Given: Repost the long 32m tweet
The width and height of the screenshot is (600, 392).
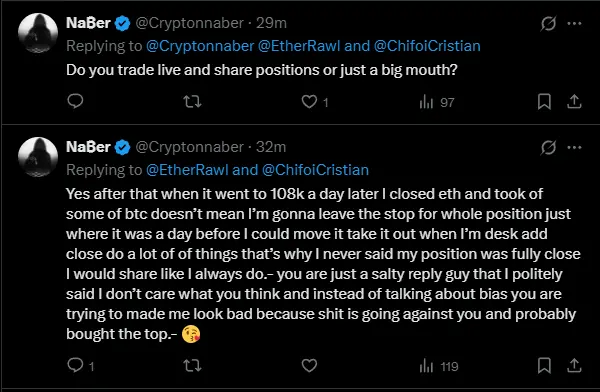Looking at the screenshot, I should pyautogui.click(x=192, y=366).
